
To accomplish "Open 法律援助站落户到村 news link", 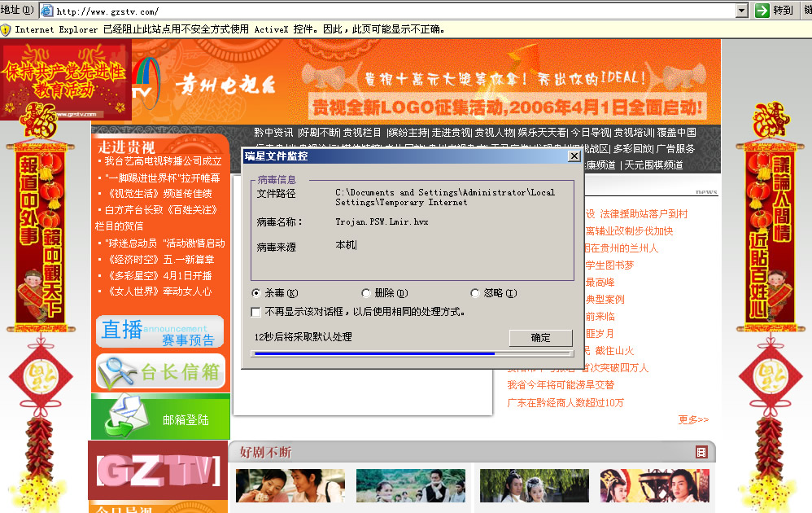I will pyautogui.click(x=644, y=214).
